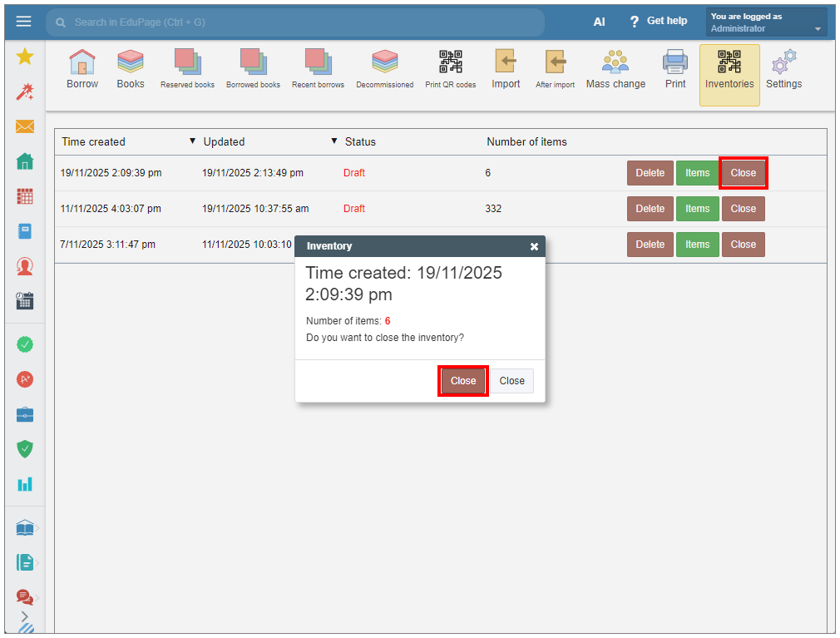
Task: Click the Decommissioned books icon
Action: 384,69
